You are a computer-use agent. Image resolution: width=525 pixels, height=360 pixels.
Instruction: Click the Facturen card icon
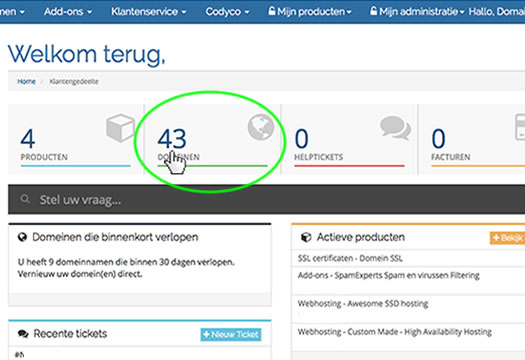(520, 127)
